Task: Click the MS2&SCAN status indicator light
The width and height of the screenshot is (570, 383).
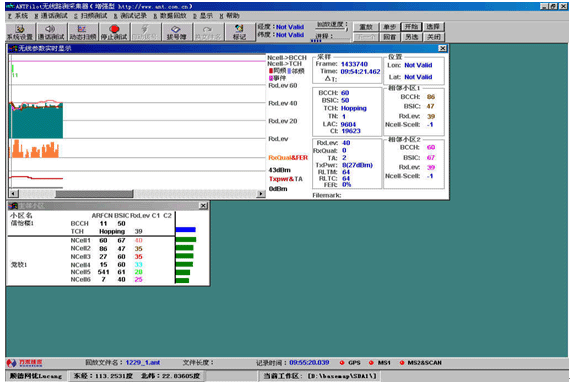Action: click(x=402, y=363)
